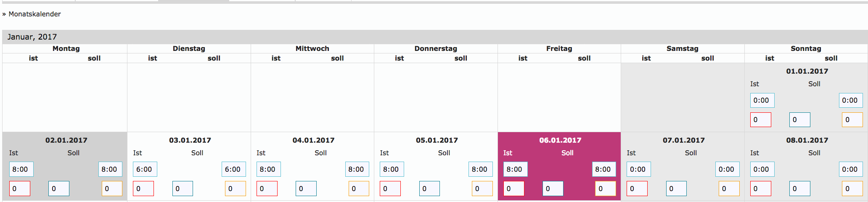Select the orange-bordered field on 06.01.2017
This screenshot has height=202, width=868.
[605, 189]
